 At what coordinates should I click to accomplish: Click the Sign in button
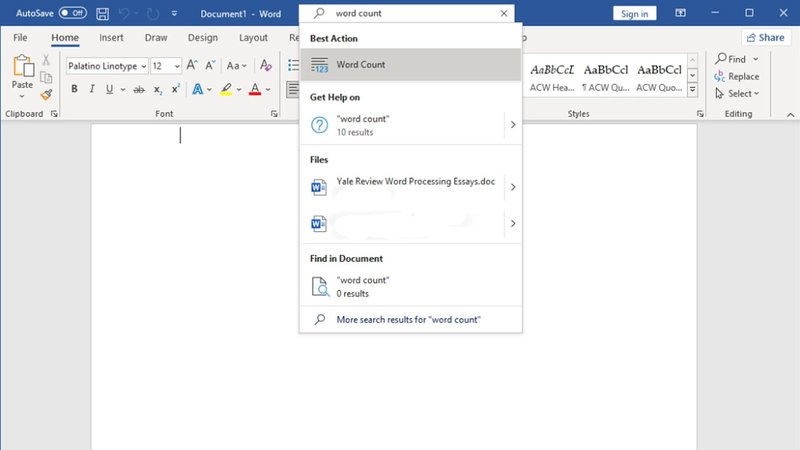click(x=634, y=13)
